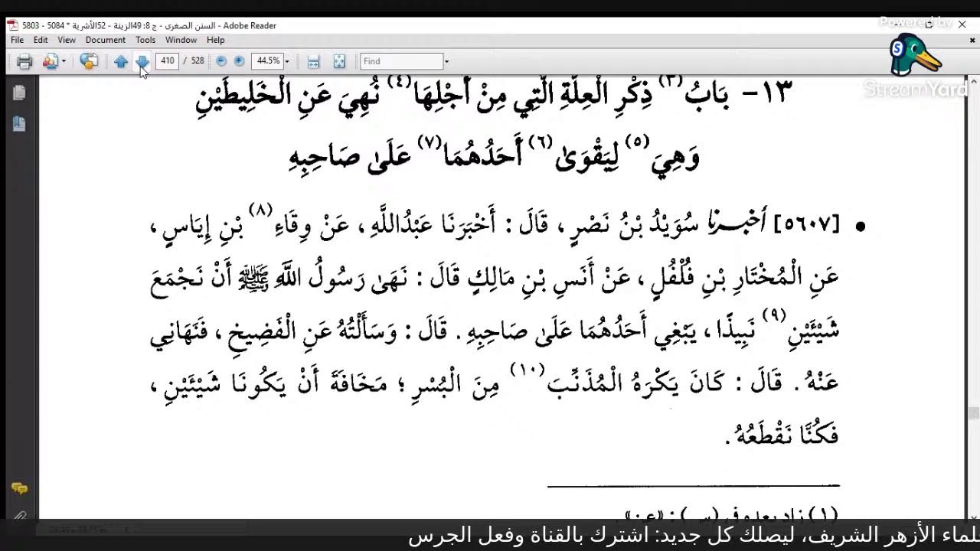Click the total page count 528
980x551 pixels.
pos(198,60)
